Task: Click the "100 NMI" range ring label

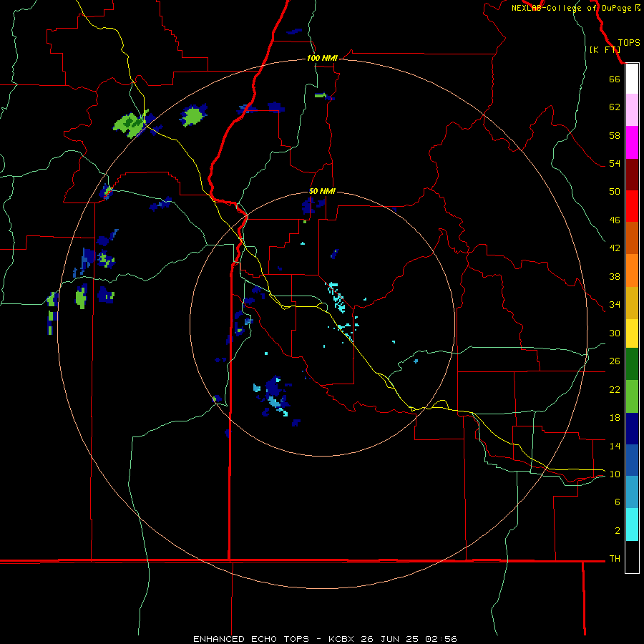Action: (322, 59)
